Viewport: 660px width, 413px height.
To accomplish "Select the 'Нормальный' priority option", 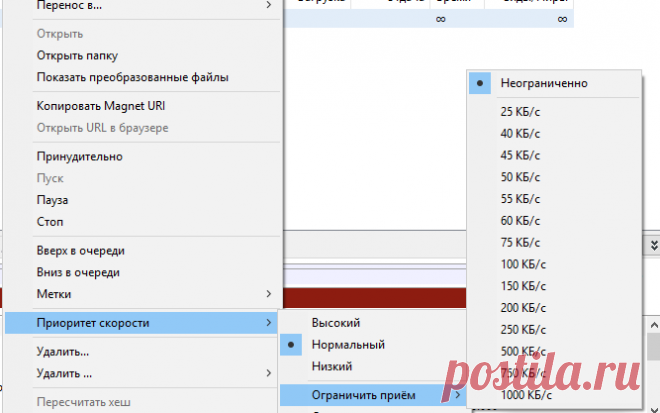I will [x=373, y=345].
